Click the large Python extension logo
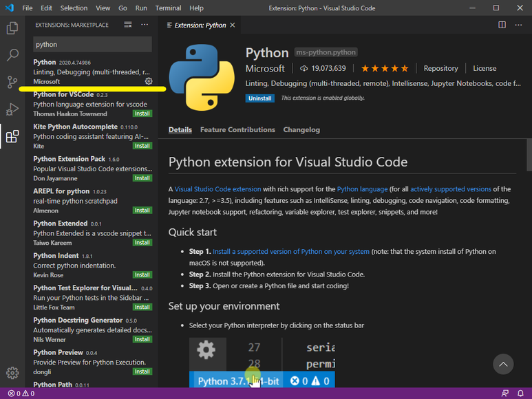 click(202, 77)
